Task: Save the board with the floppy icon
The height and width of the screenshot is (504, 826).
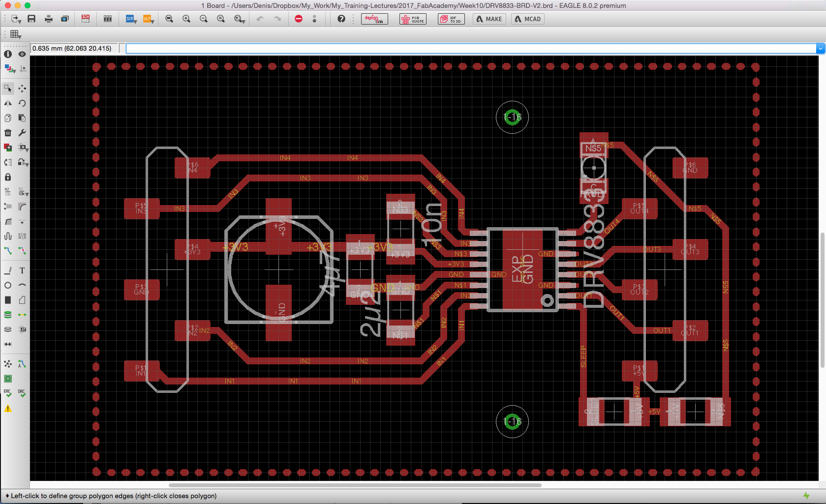Action: click(x=31, y=19)
